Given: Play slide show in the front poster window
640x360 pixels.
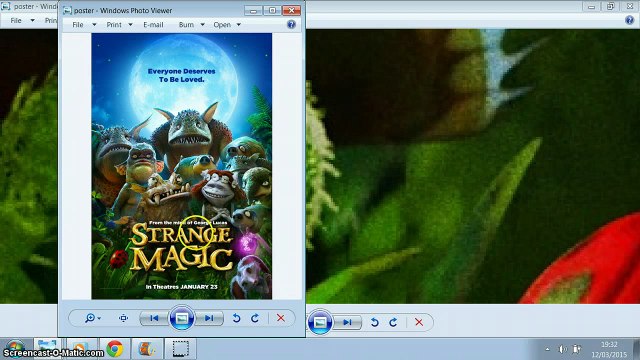Looking at the screenshot, I should [x=182, y=318].
